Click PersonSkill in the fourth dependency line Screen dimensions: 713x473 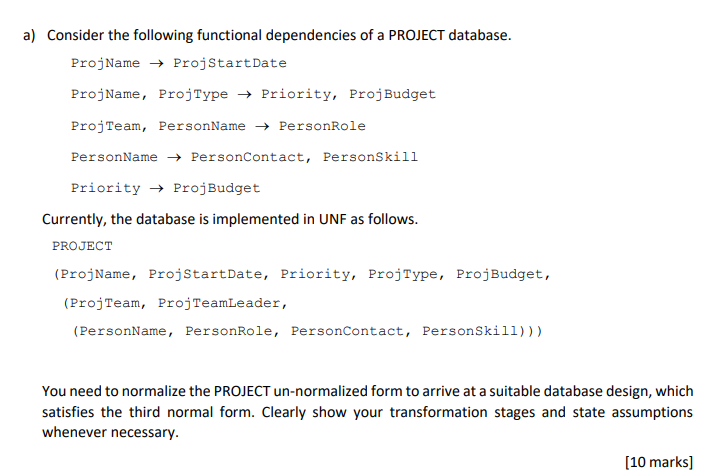click(x=370, y=157)
